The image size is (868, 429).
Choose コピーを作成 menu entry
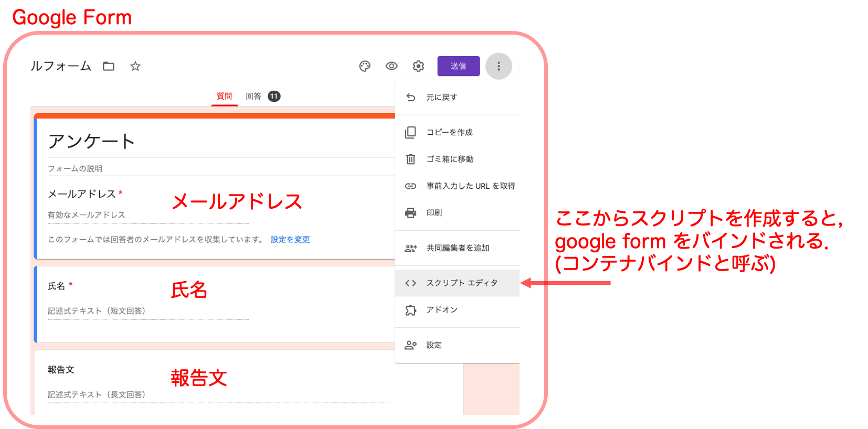coord(457,132)
